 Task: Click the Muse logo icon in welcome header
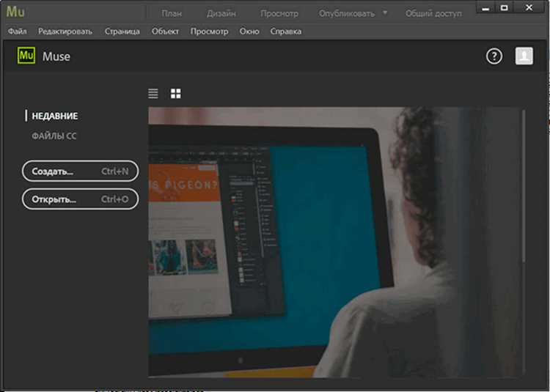point(26,56)
